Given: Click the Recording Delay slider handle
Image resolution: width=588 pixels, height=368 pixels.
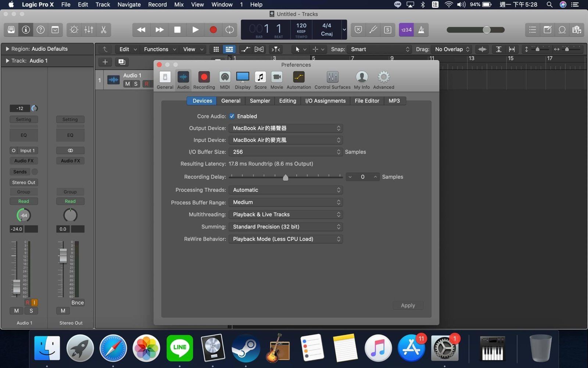Looking at the screenshot, I should tap(286, 177).
